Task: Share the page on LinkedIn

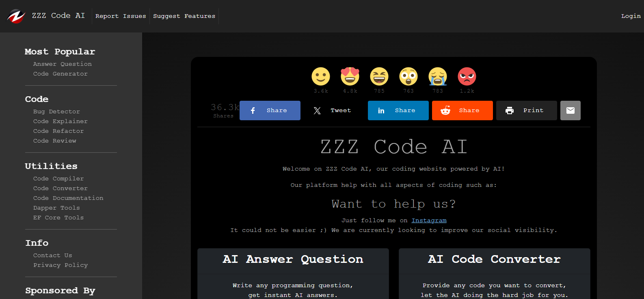Action: point(398,110)
